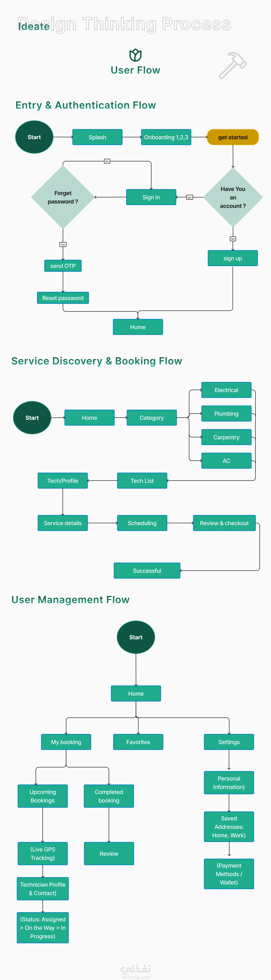Select the Category node
271x980 pixels.
point(152,418)
